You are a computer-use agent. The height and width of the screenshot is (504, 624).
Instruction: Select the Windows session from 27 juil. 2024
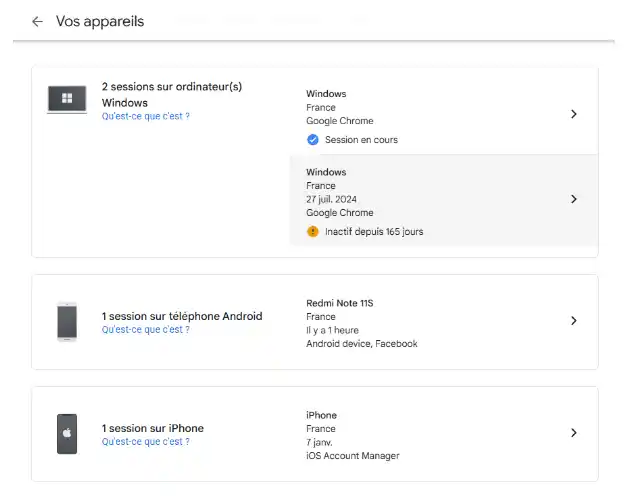[444, 201]
